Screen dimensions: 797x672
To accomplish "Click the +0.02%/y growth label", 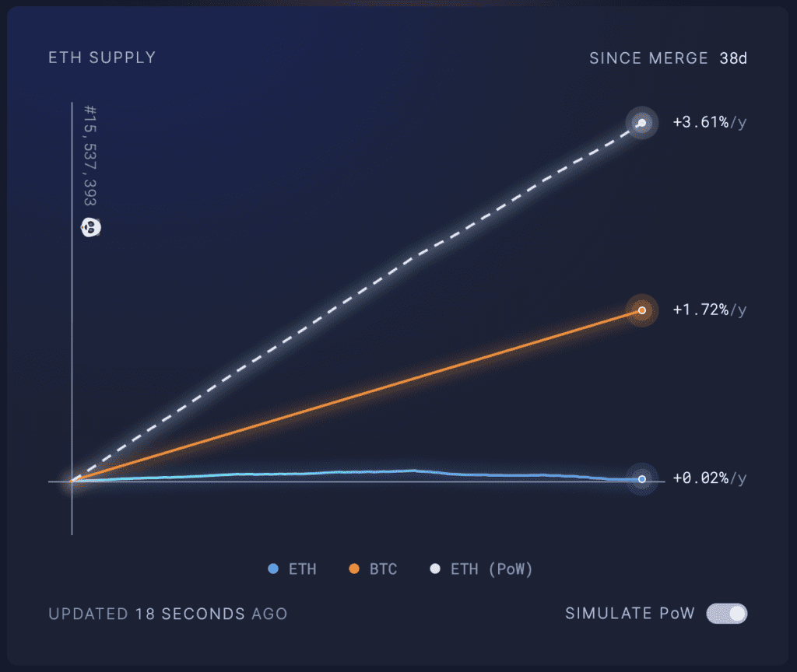I will pyautogui.click(x=710, y=478).
